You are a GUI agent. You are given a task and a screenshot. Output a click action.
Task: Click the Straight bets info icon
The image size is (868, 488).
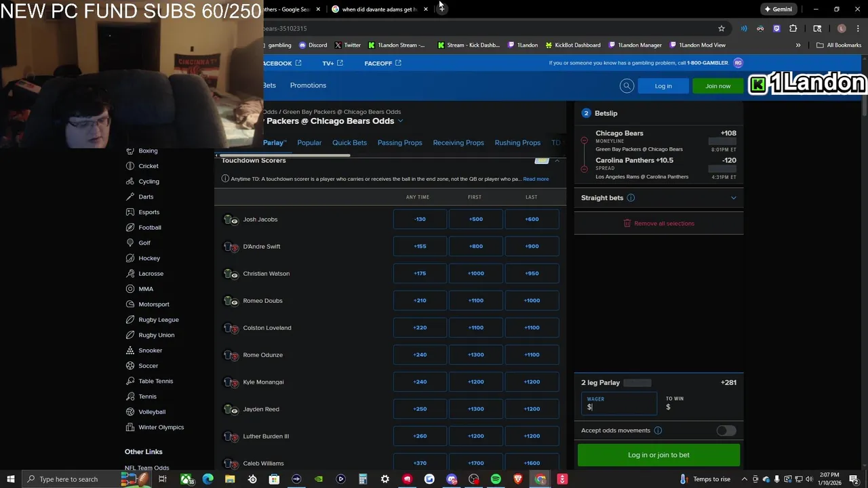pyautogui.click(x=631, y=198)
